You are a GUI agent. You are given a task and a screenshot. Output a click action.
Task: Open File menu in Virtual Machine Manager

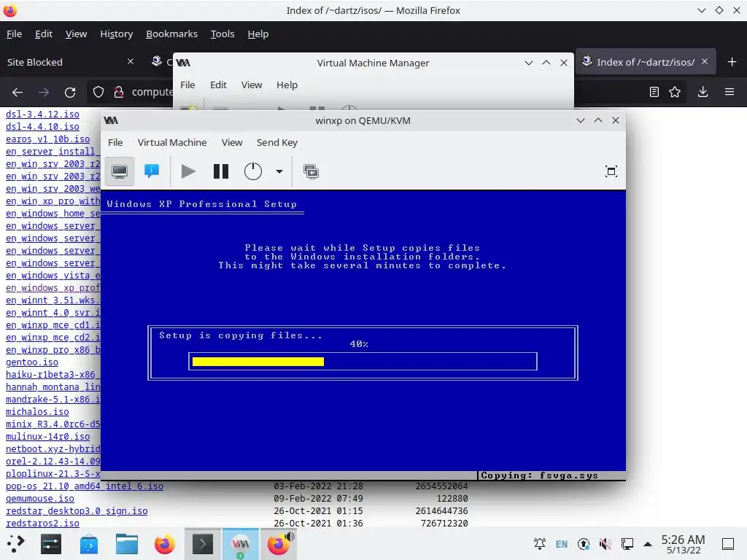coord(187,85)
